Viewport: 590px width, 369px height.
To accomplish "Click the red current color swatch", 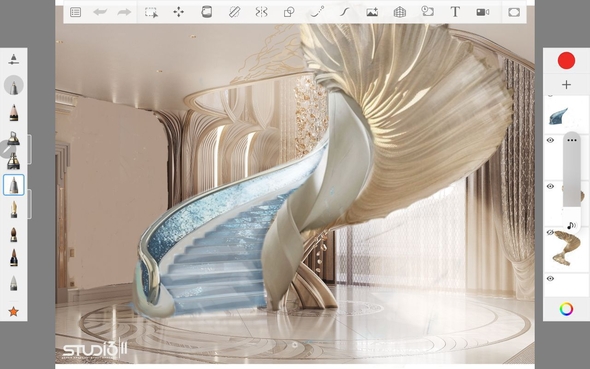I will (566, 61).
